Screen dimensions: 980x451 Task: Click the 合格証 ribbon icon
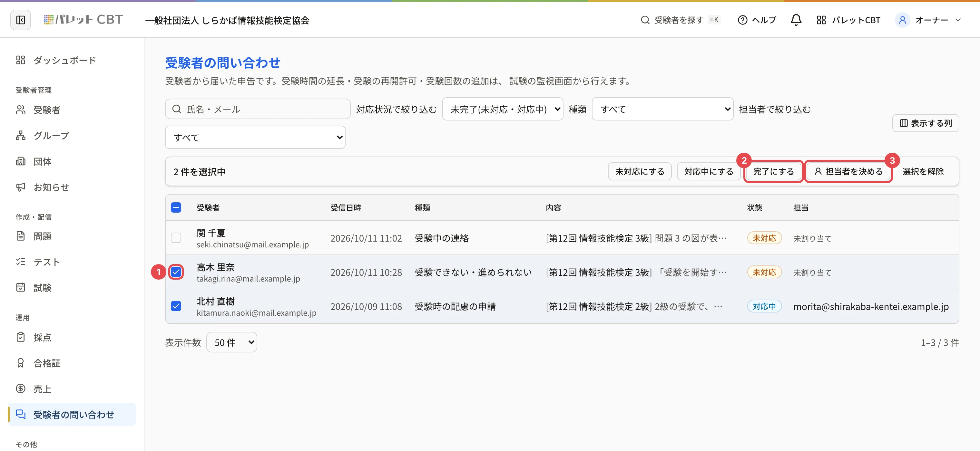(21, 363)
